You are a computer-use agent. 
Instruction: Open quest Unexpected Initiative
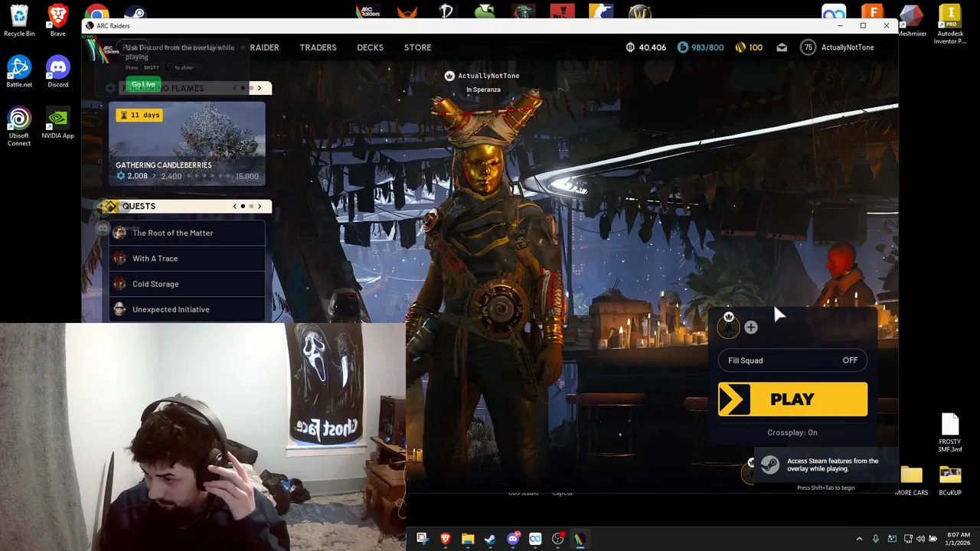[188, 309]
